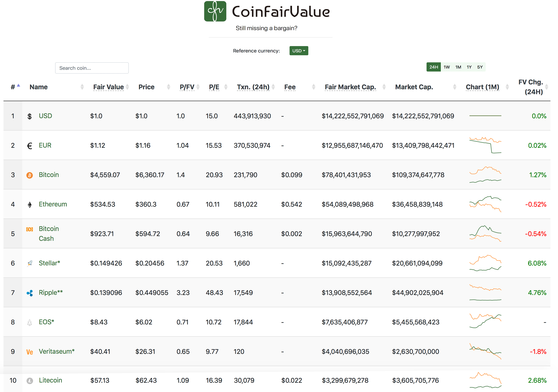Image resolution: width=558 pixels, height=392 pixels.
Task: Click the Ripple blue icon
Action: click(29, 293)
